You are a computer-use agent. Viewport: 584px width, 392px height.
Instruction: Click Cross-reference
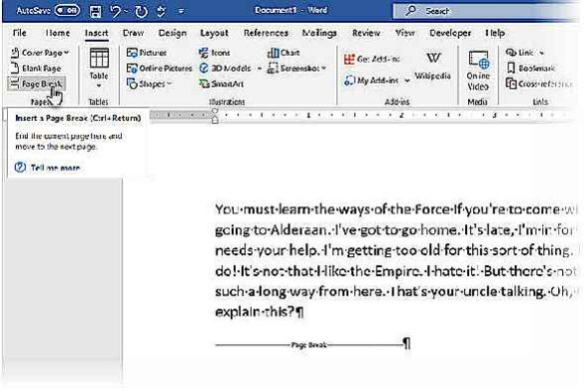(539, 84)
